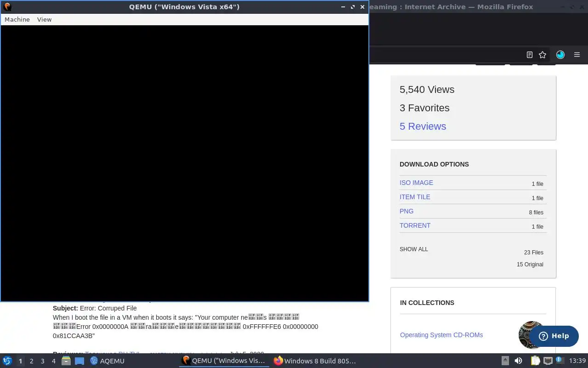
Task: Close the QEMU window
Action: point(362,7)
